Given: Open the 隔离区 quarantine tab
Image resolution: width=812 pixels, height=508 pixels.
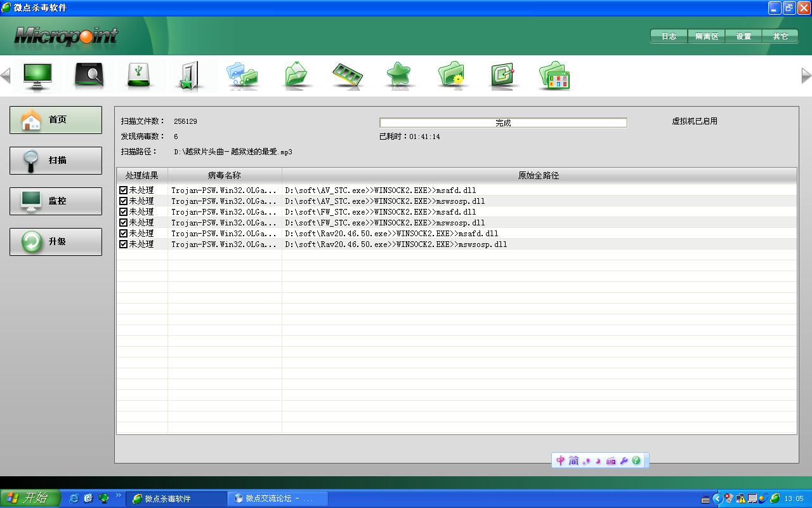Looking at the screenshot, I should pyautogui.click(x=706, y=36).
